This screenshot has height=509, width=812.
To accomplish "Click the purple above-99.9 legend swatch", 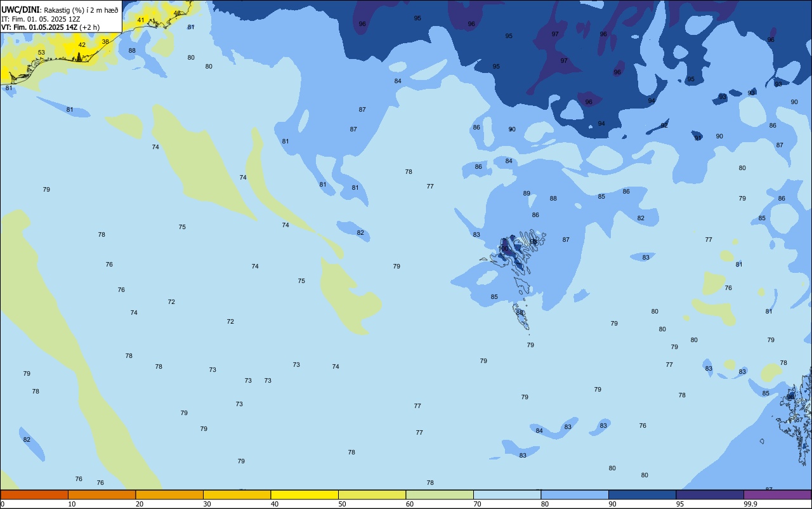I will pyautogui.click(x=777, y=494).
